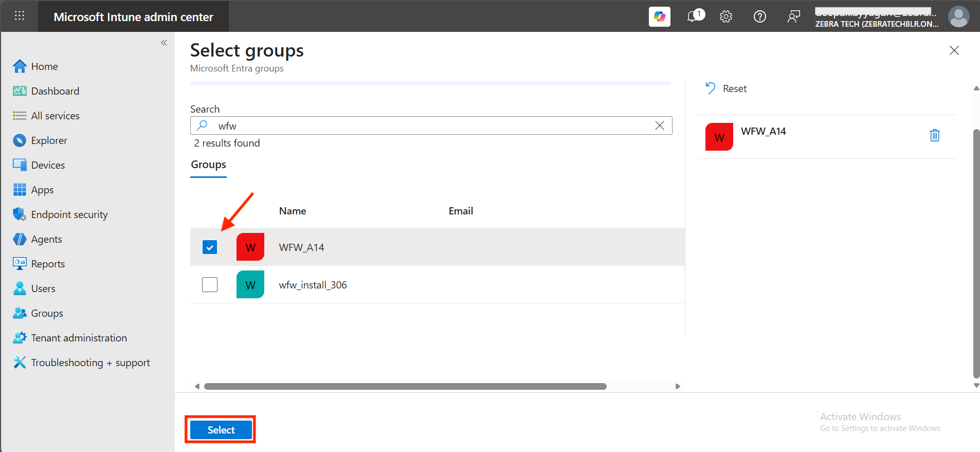Click the red WFW_A14 avatar in results
Image resolution: width=980 pixels, height=452 pixels.
[x=250, y=247]
